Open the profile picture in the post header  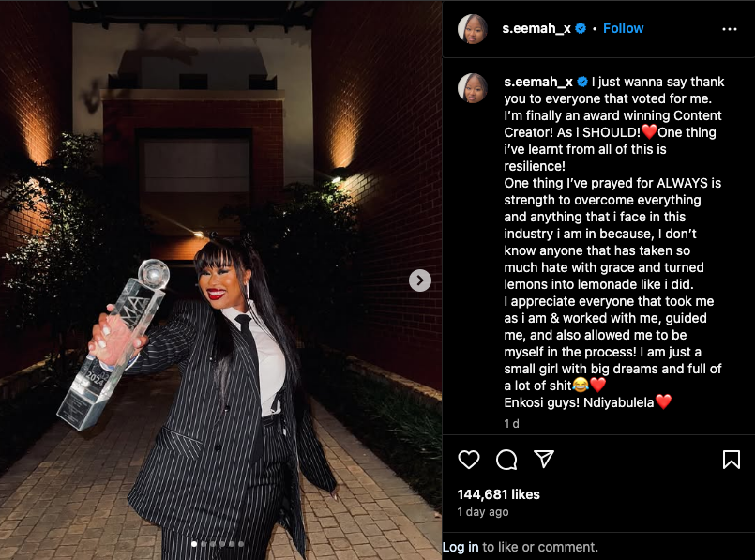click(473, 29)
